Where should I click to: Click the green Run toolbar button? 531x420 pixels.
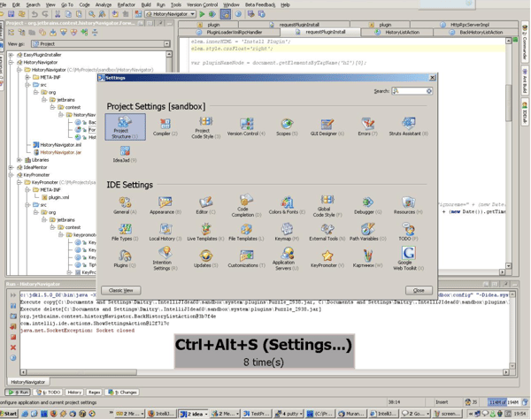[202, 14]
